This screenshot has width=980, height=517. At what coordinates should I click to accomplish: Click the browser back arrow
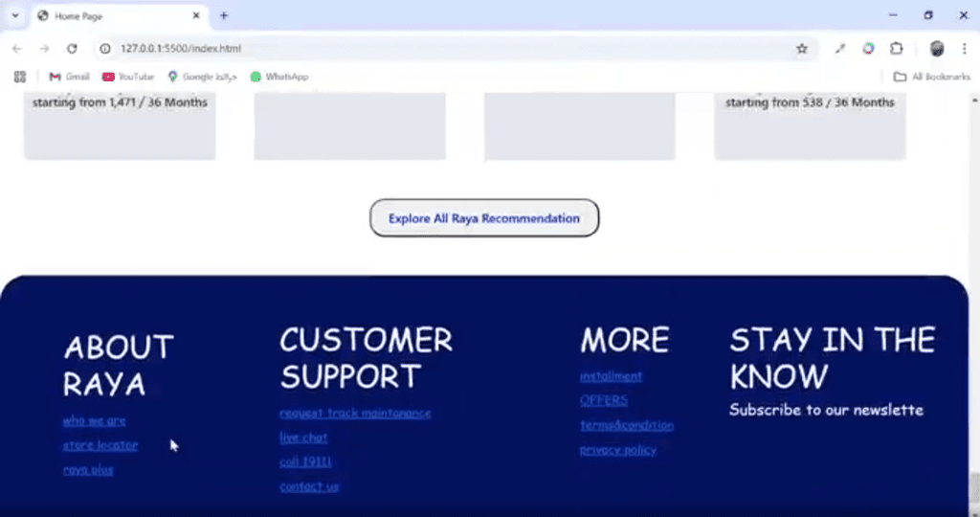point(17,48)
